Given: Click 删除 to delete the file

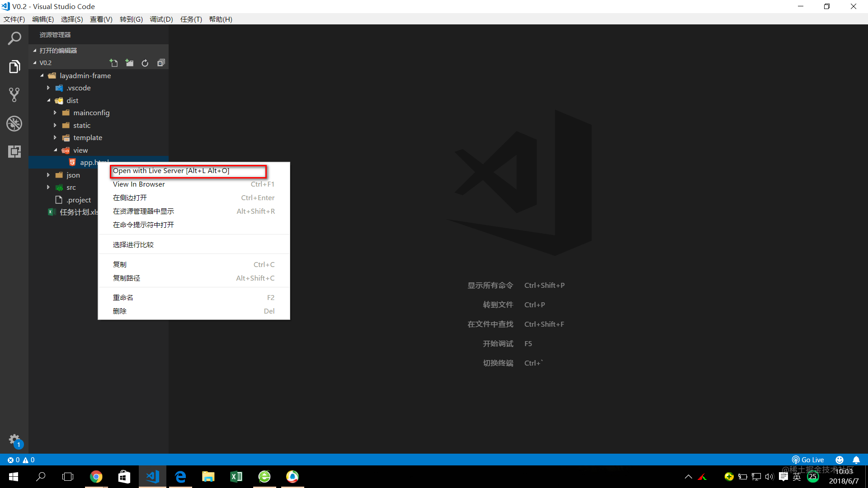Looking at the screenshot, I should [119, 311].
